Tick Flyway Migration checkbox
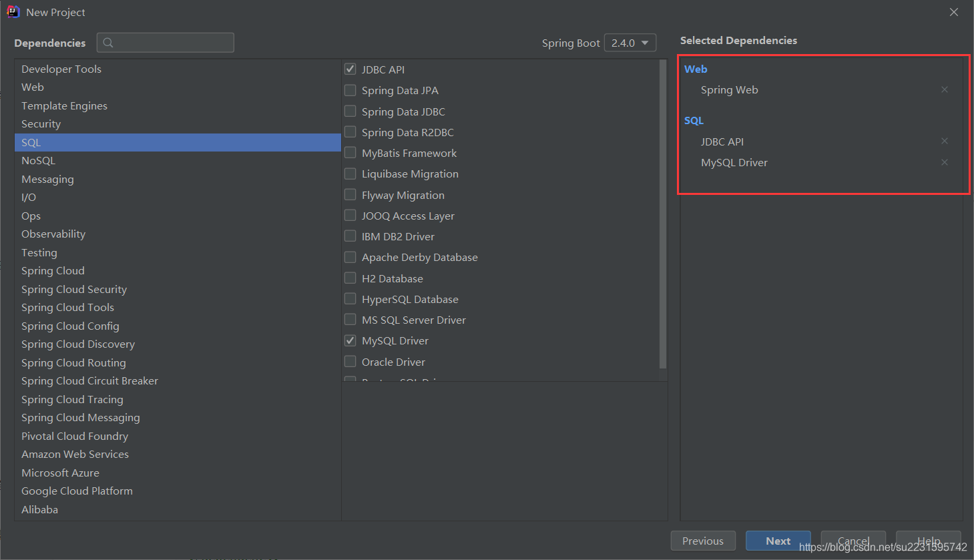 (x=350, y=194)
